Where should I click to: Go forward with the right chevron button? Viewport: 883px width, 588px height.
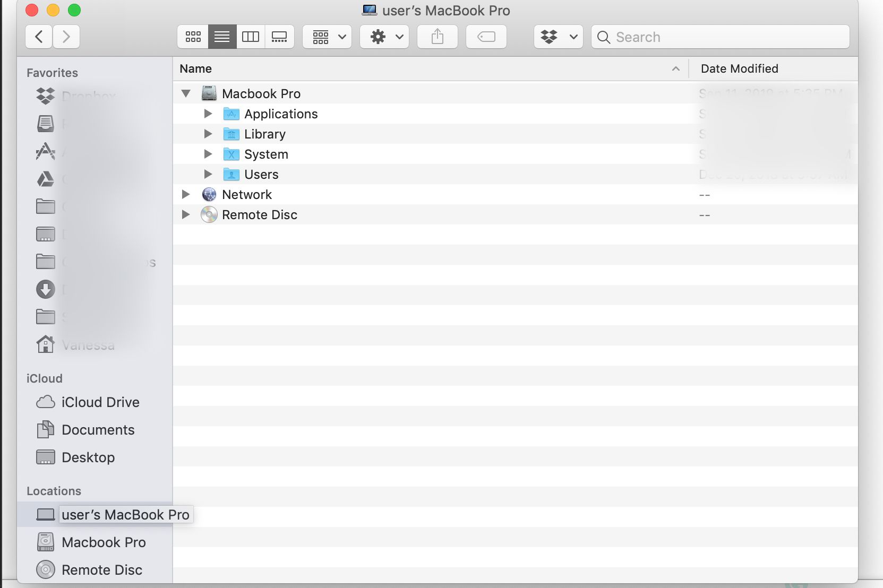coord(66,37)
